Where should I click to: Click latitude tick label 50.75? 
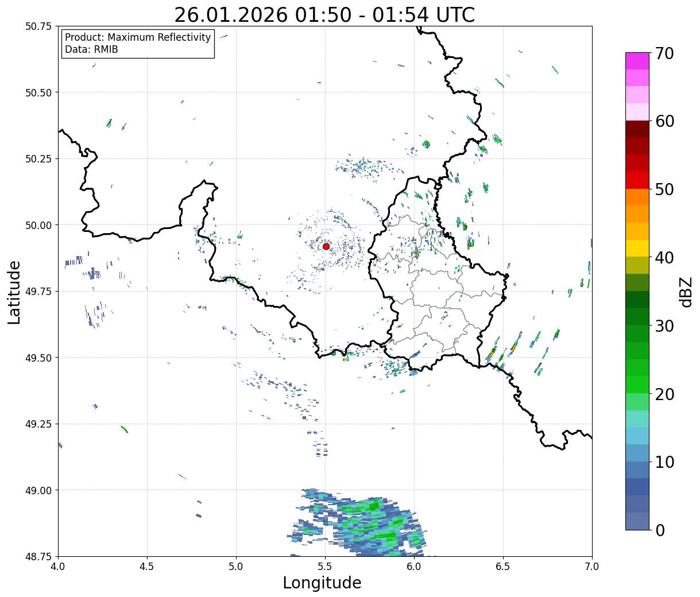click(x=38, y=26)
